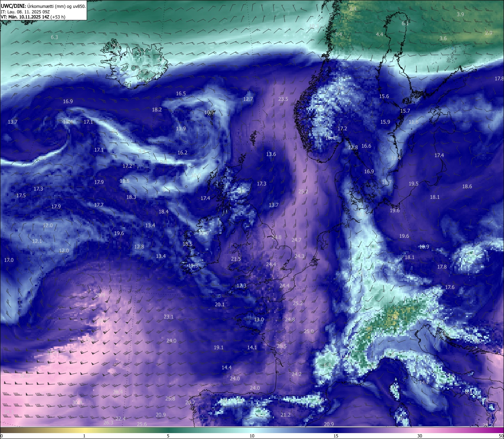Click the VT Mán. 10.11.2025 14Z line
This screenshot has height=439, width=504.
(x=33, y=17)
